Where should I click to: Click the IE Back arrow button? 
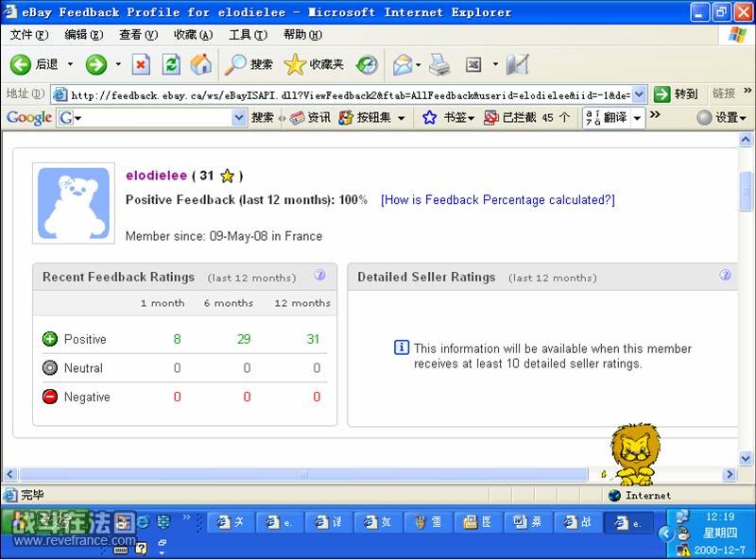[21, 64]
